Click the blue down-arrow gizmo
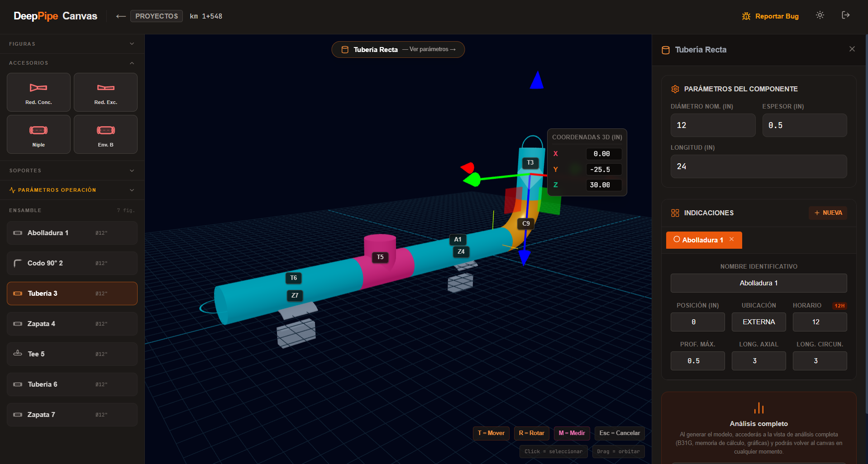 coord(525,257)
